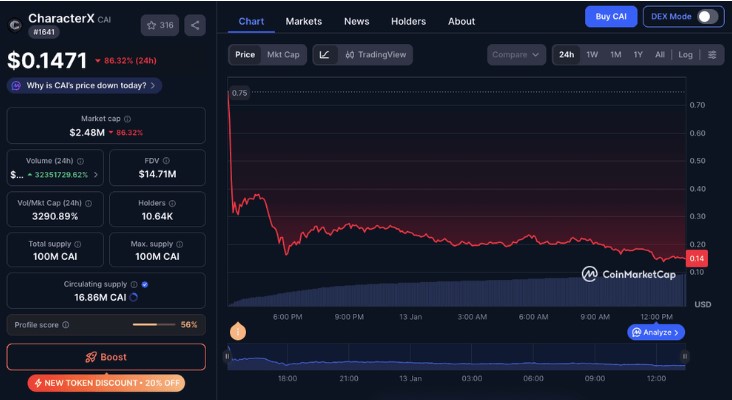Image resolution: width=732 pixels, height=400 pixels.
Task: Click the Profile score progress bar
Action: point(154,325)
